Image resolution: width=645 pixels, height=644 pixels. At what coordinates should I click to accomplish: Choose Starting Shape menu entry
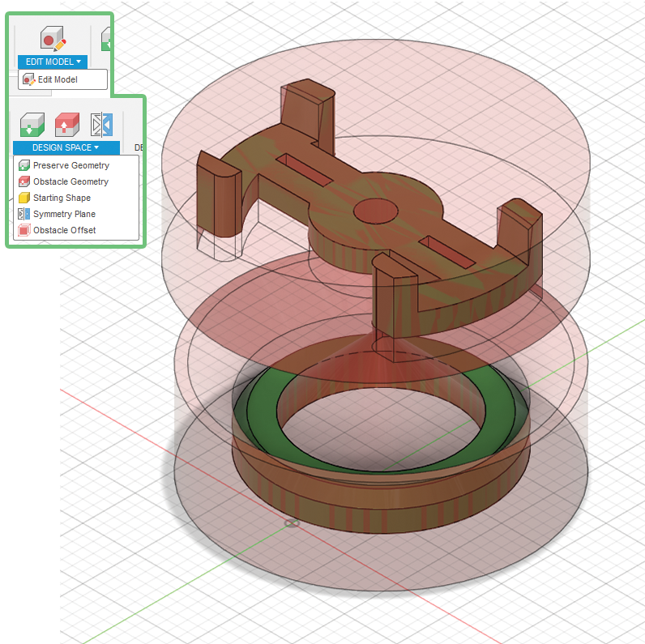tap(76, 198)
